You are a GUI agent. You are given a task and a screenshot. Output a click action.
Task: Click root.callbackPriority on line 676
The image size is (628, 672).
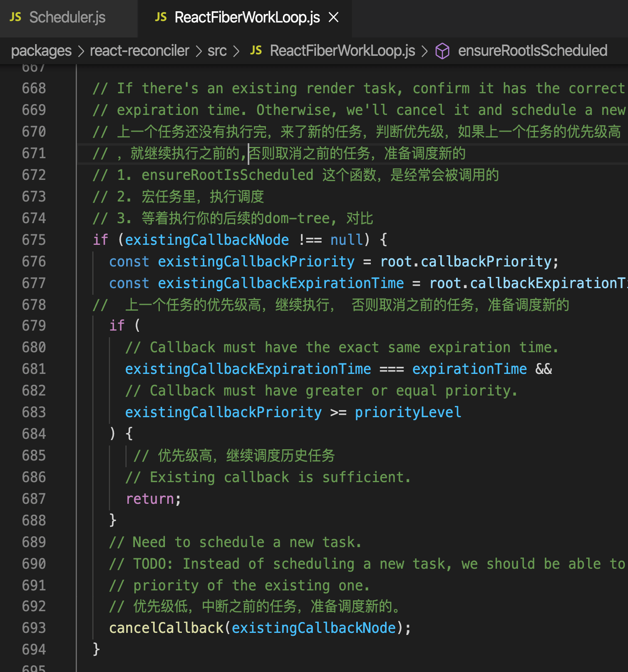(466, 261)
